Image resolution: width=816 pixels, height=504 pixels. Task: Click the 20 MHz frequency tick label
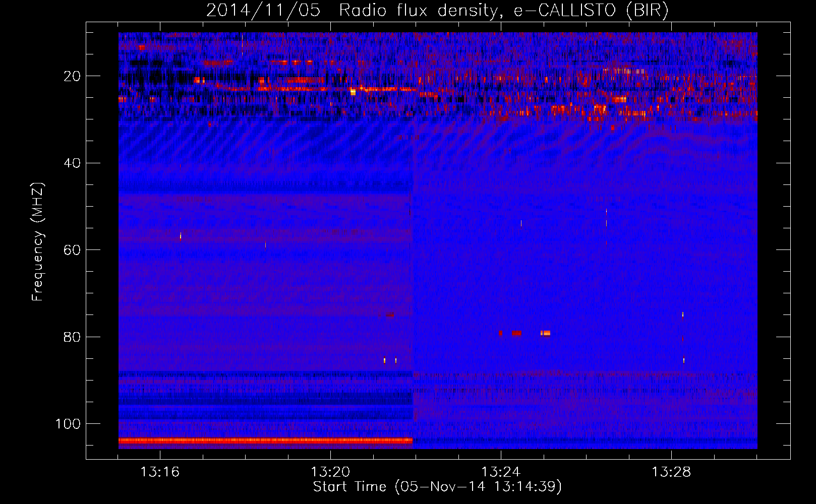73,76
